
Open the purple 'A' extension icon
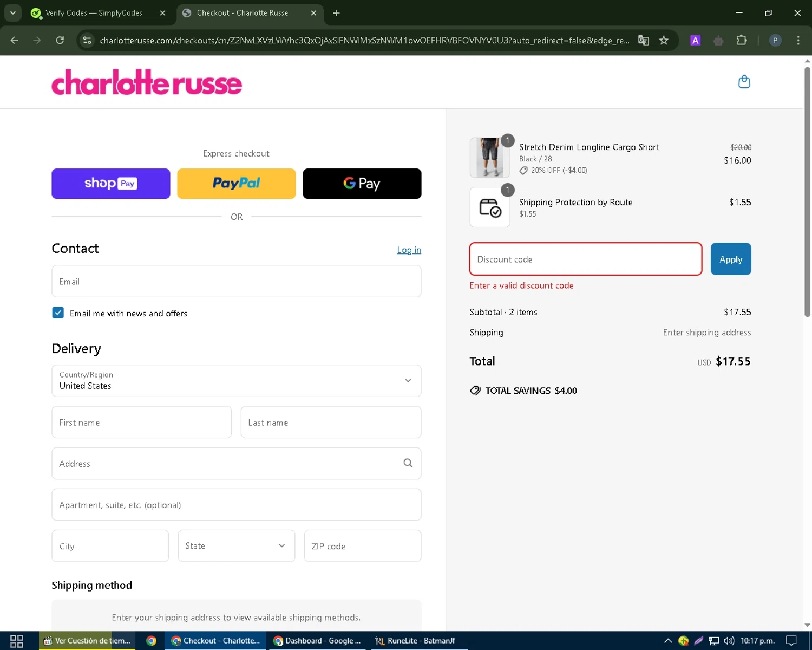[695, 40]
